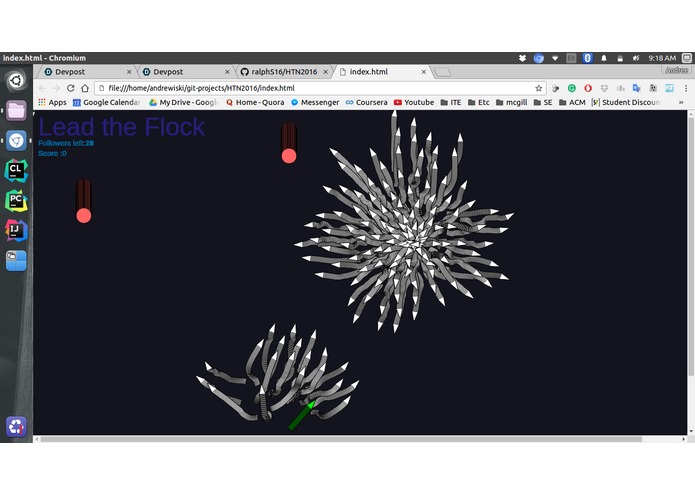This screenshot has height=494, width=695.
Task: Open the SE bookmarks folder
Action: [x=543, y=102]
